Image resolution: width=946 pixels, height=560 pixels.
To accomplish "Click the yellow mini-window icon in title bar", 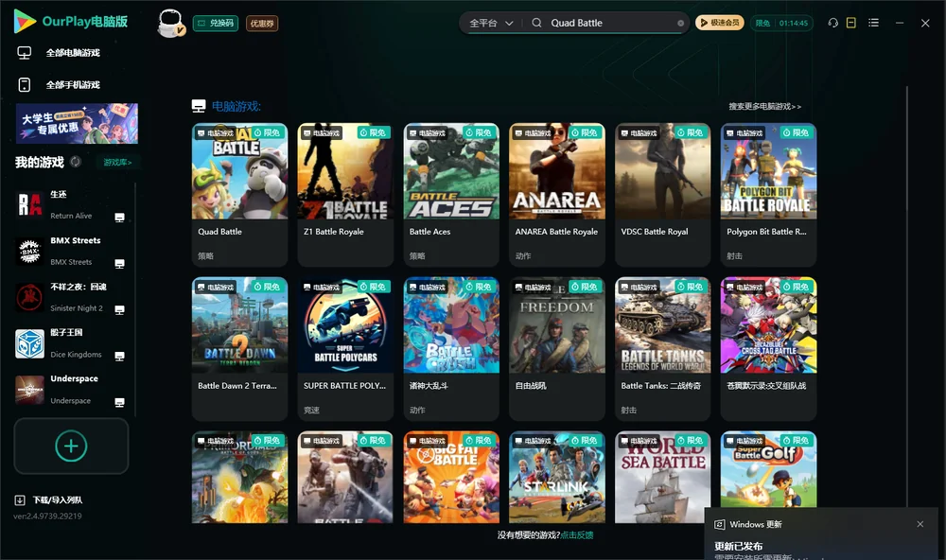I will [851, 23].
